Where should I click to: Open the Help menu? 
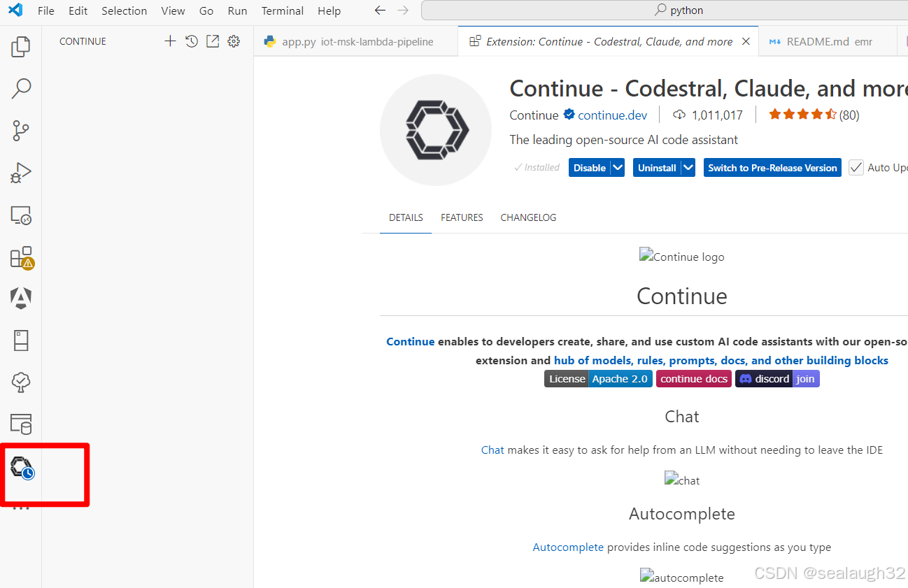click(x=329, y=10)
